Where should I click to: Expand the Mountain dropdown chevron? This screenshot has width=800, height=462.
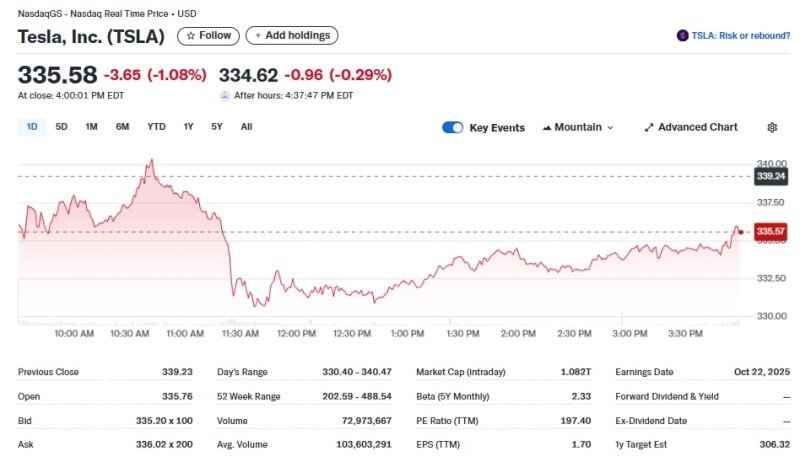click(610, 128)
